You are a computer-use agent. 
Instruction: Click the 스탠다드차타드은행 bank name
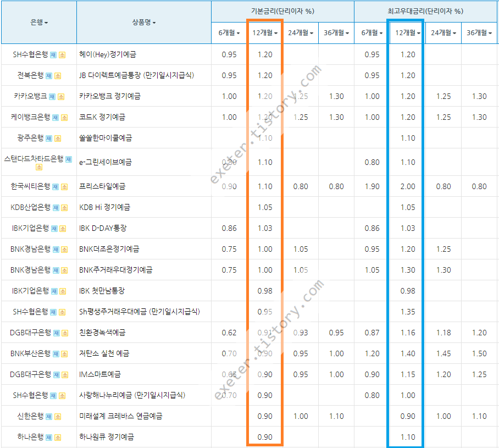[x=34, y=158]
